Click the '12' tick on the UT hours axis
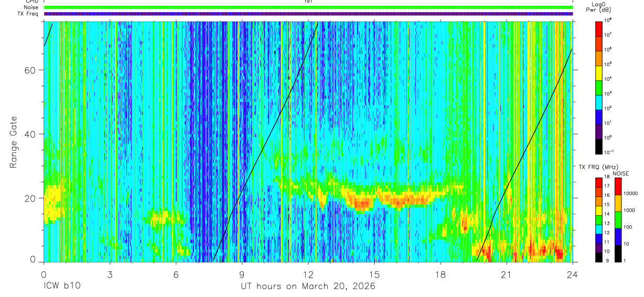Viewport: 644px width, 297px height. (308, 274)
